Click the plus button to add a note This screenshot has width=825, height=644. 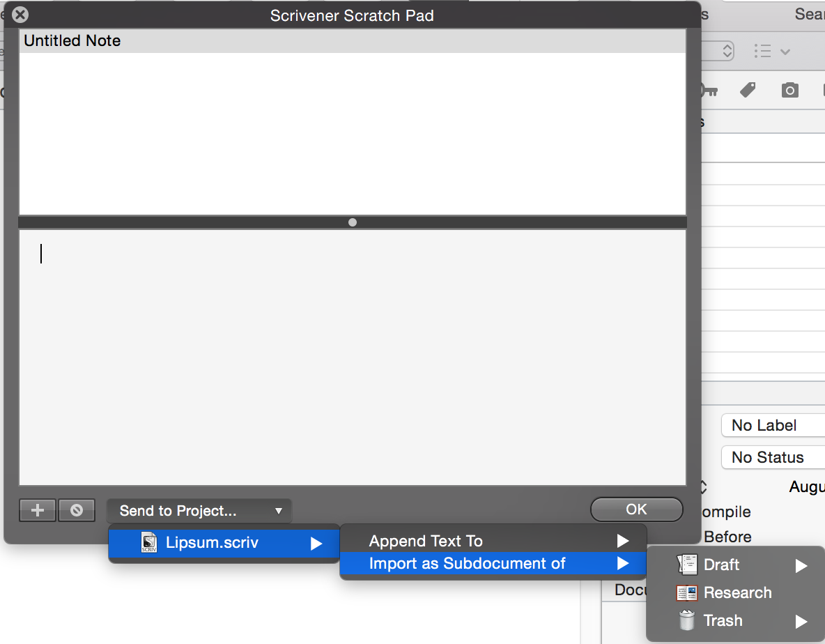pyautogui.click(x=38, y=510)
